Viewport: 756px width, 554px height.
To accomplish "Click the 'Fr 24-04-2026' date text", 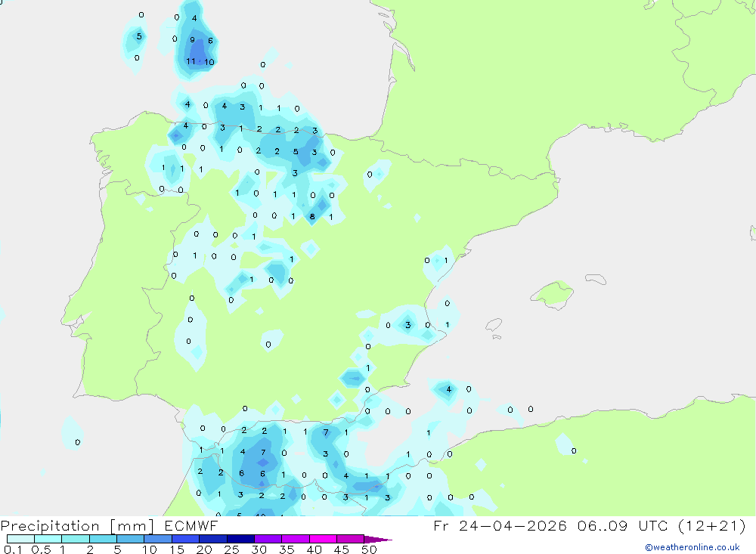I will (x=500, y=525).
